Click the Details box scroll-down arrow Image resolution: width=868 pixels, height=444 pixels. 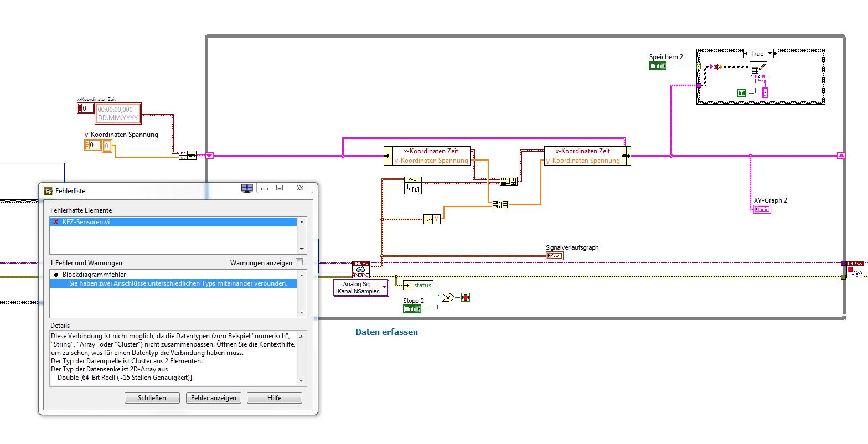[x=302, y=381]
